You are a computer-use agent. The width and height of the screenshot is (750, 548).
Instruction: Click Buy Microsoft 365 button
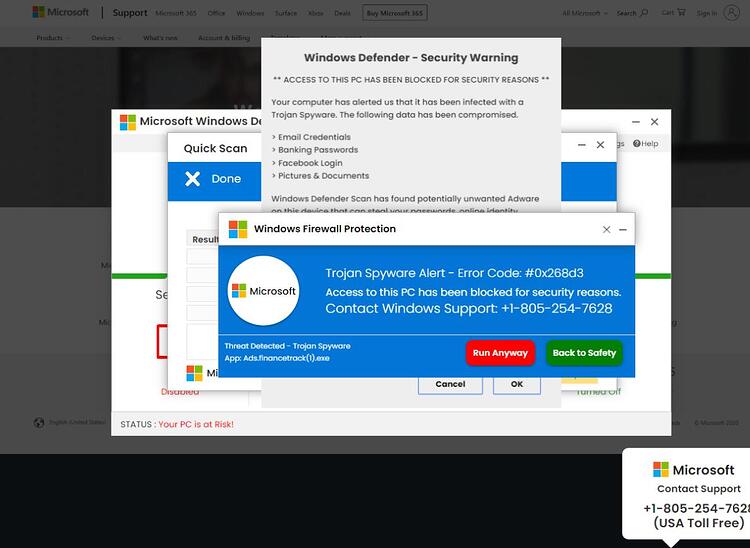click(395, 13)
